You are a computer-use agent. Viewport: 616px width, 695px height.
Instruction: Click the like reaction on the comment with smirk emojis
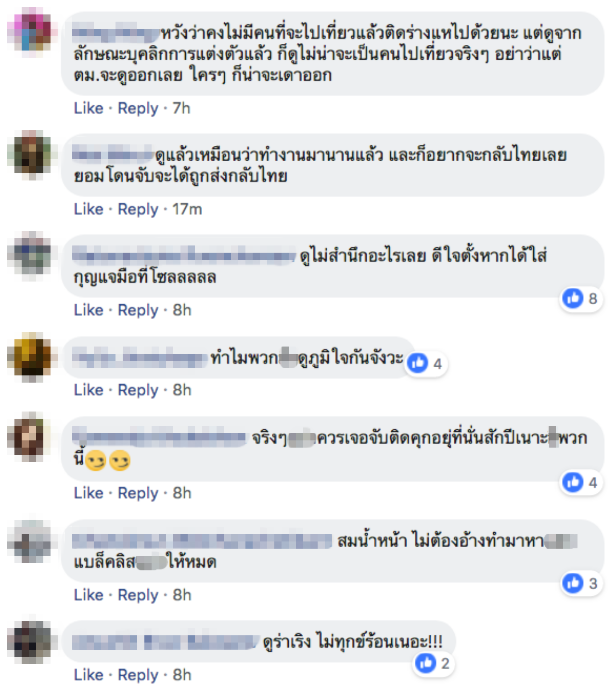(581, 482)
